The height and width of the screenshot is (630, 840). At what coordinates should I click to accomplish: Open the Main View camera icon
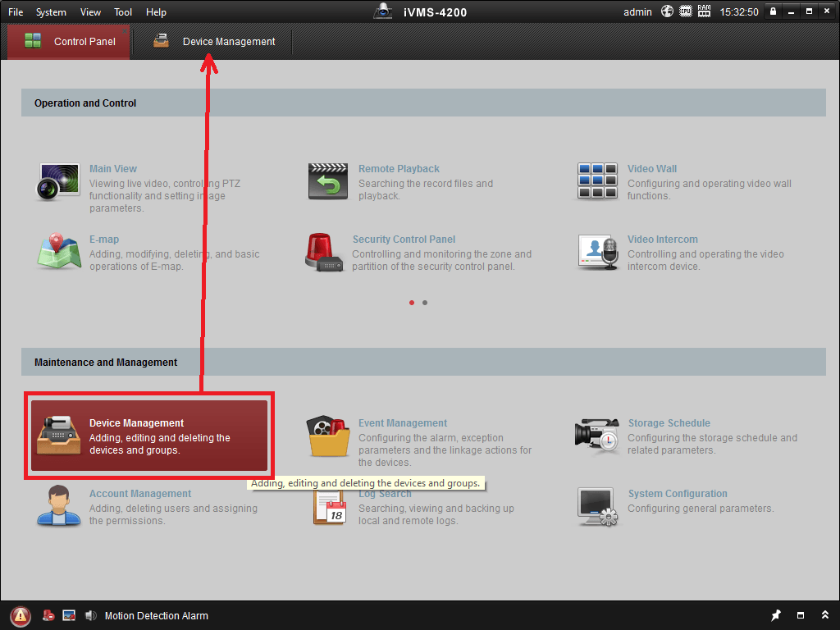click(x=58, y=182)
